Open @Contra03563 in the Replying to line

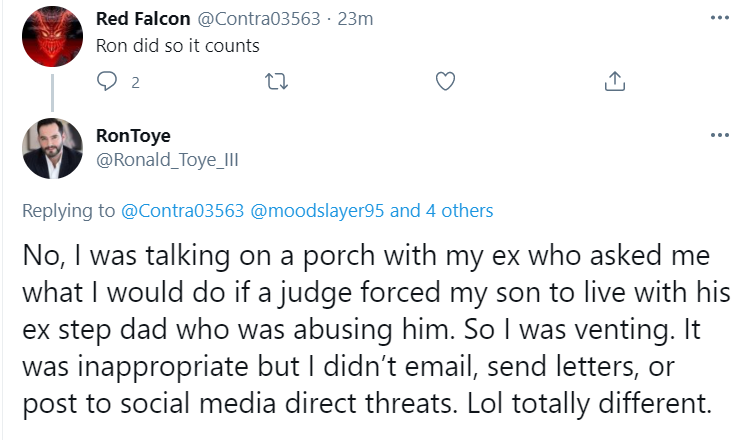pyautogui.click(x=182, y=211)
